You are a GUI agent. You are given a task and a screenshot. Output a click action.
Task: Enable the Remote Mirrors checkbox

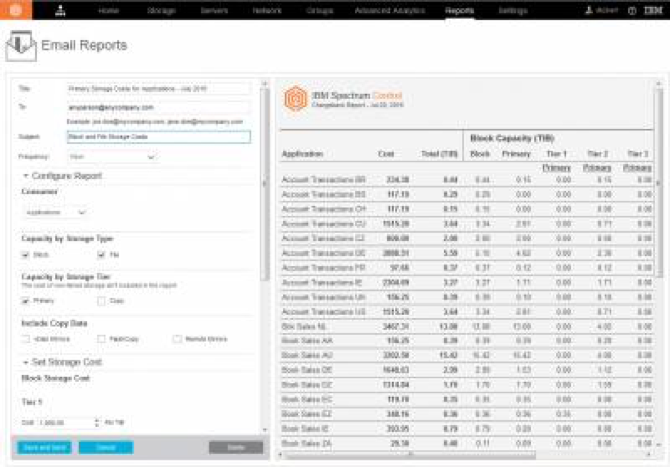tap(177, 339)
